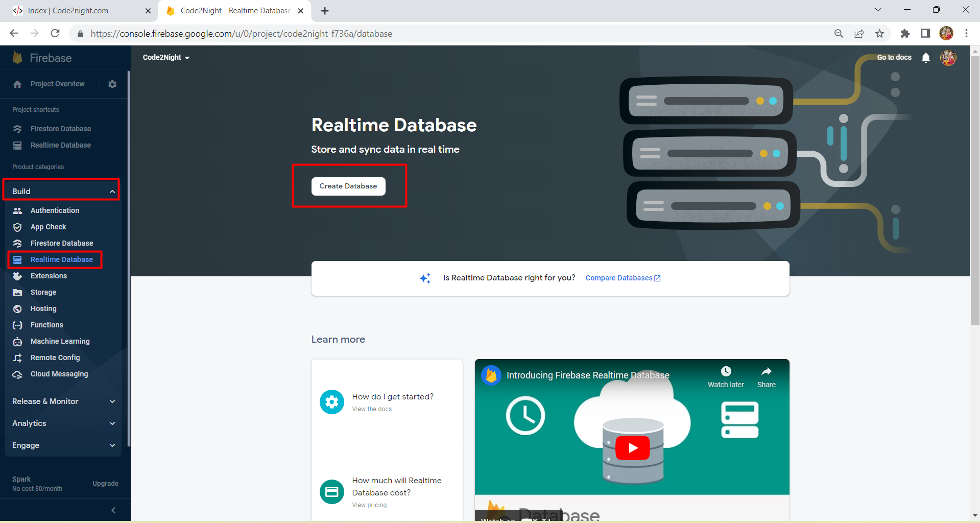Screen dimensions: 980x523
Task: Click Watch later on the video
Action: [726, 377]
